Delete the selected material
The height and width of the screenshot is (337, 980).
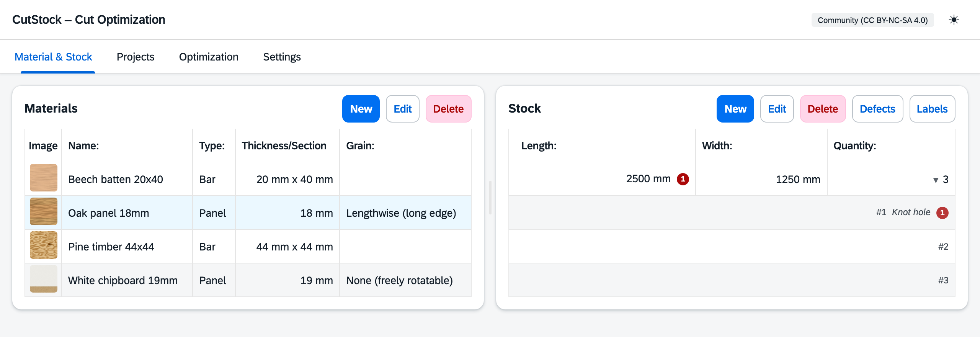click(x=449, y=109)
